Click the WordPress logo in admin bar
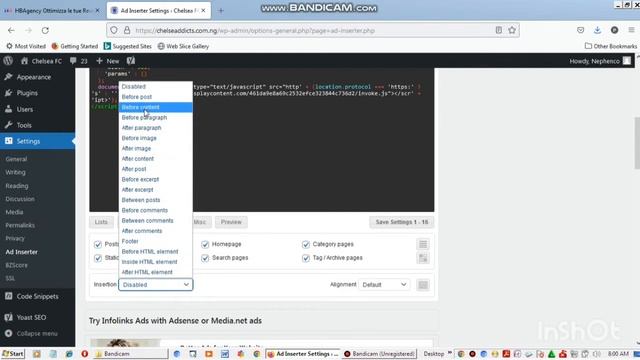Viewport: 640px width, 360px height. (x=8, y=61)
